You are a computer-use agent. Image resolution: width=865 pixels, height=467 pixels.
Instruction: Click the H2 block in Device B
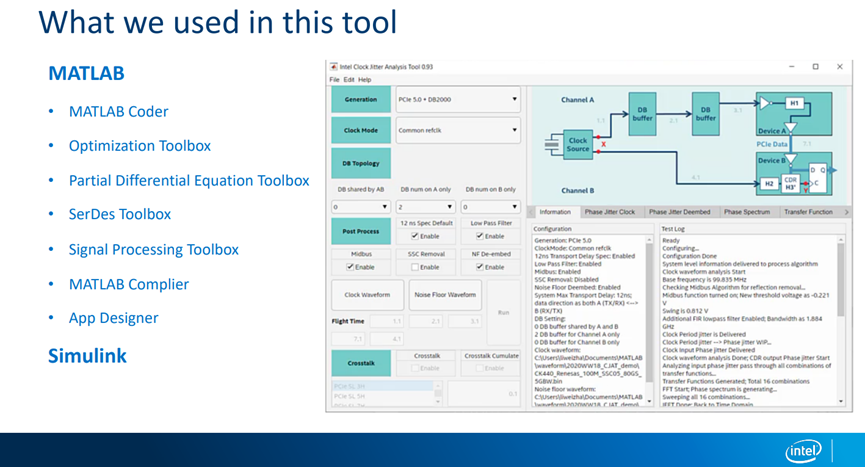[768, 184]
